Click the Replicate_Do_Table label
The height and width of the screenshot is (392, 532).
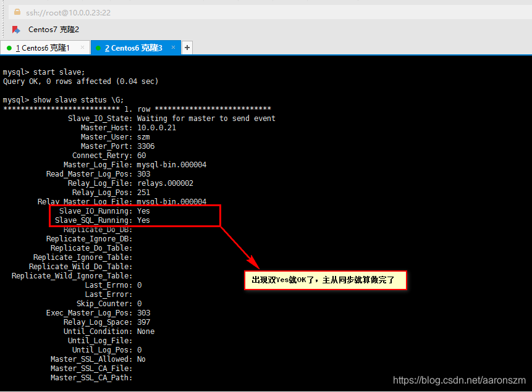coord(91,248)
